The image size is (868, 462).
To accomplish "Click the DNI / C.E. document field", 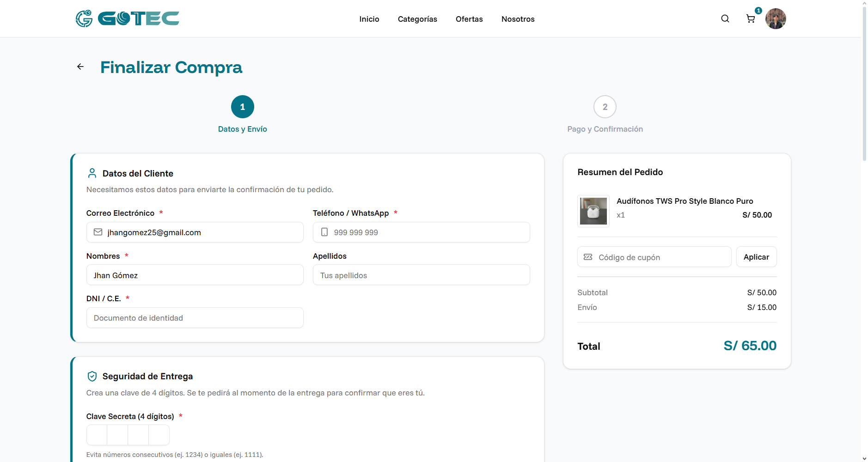I will pyautogui.click(x=195, y=318).
